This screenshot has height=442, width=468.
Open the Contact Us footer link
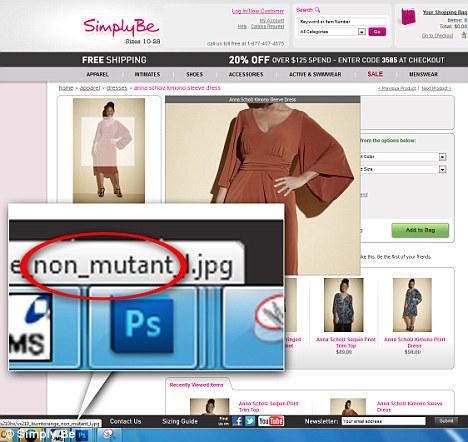coord(125,421)
